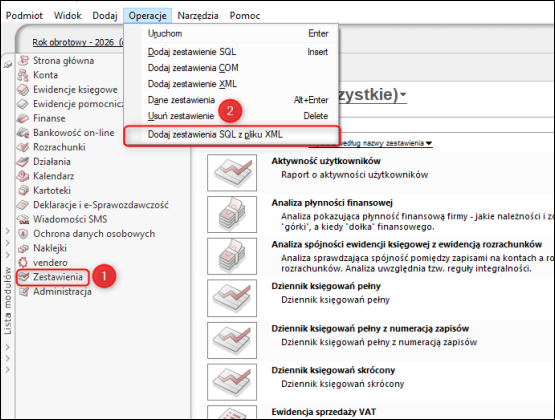
Task: Click the Ochrona danych osobowych shield icon
Action: (23, 234)
